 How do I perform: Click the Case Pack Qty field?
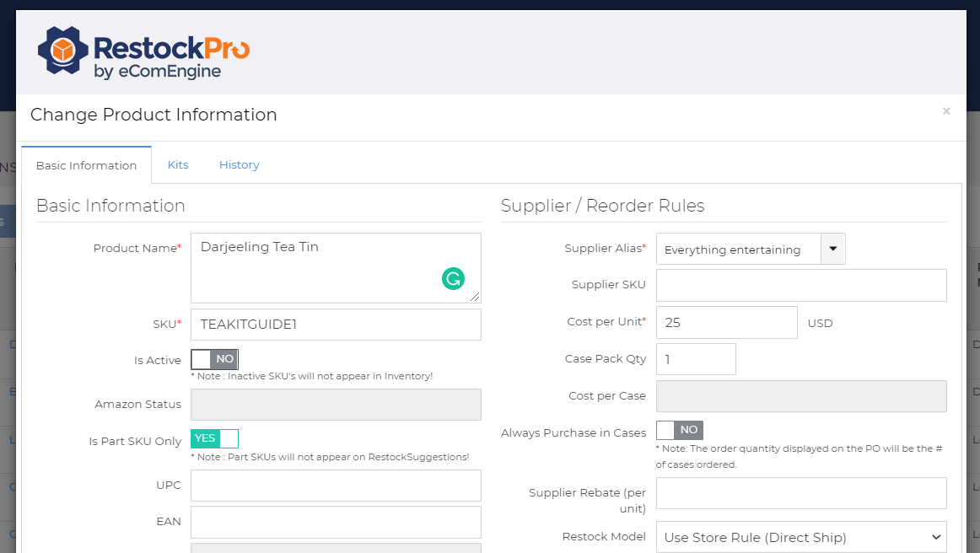pyautogui.click(x=696, y=359)
